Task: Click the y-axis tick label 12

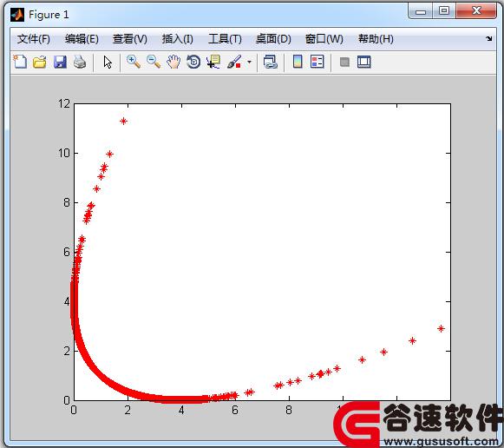Action: (x=63, y=103)
